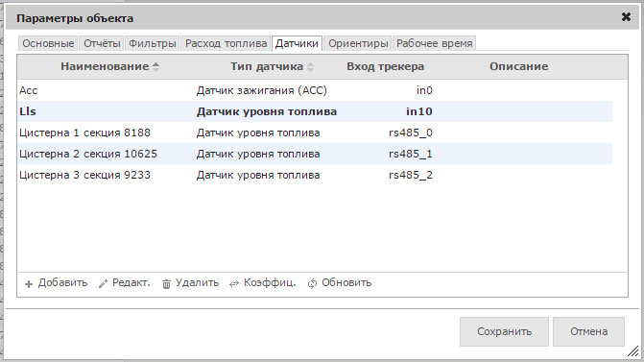Viewport: 644px width, 362px height.
Task: Open the Расход топлива tab
Action: click(226, 43)
